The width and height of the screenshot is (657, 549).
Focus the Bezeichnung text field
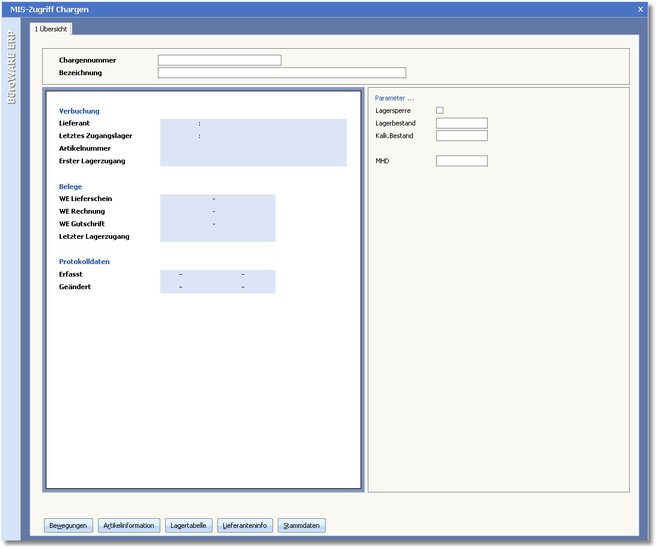click(281, 73)
